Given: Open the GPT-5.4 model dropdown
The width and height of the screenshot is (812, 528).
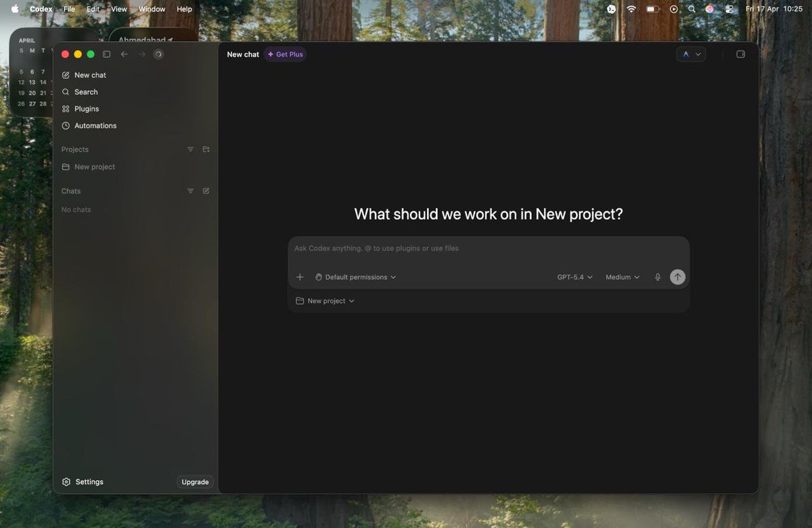Looking at the screenshot, I should (575, 278).
